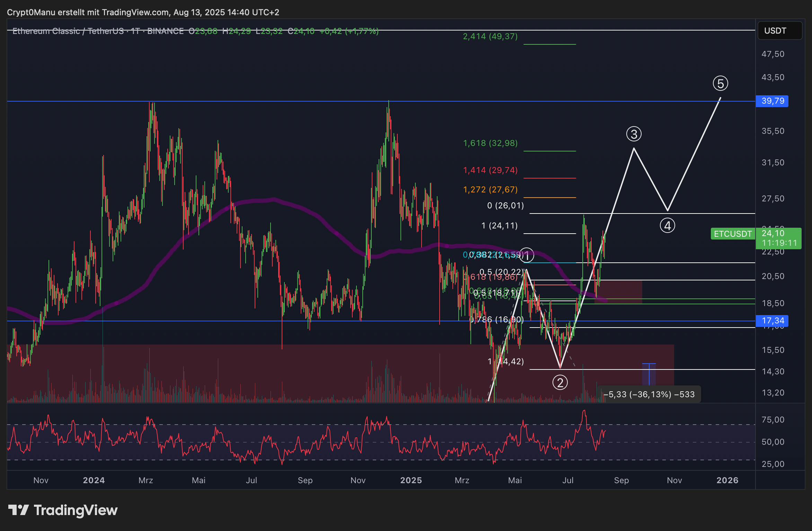
Task: Select the circled wave 5 marker
Action: click(720, 84)
